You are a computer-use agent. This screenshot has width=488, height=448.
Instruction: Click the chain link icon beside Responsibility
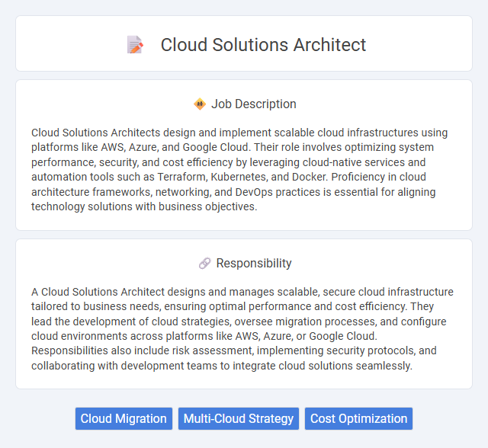pos(205,264)
